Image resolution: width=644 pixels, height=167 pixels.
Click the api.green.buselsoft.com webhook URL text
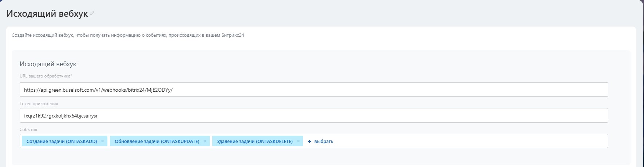point(98,90)
